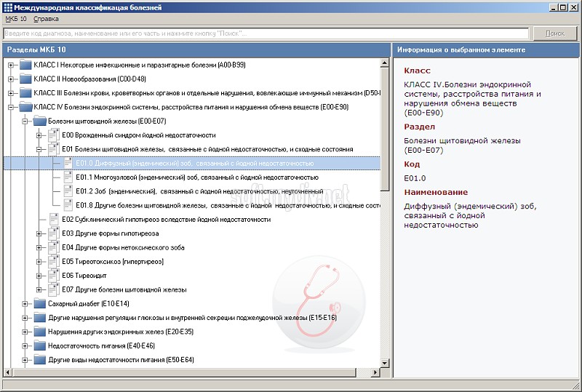
Task: Click document icon of E04
Action: pos(53,247)
